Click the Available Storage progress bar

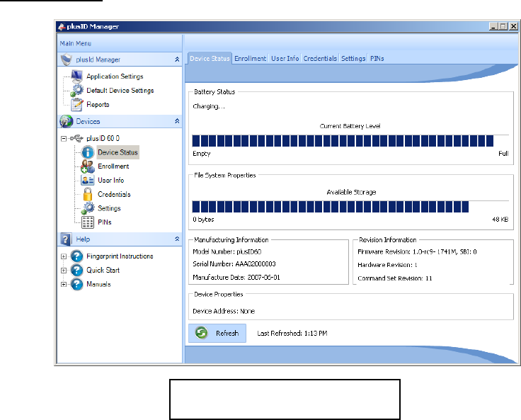point(350,207)
